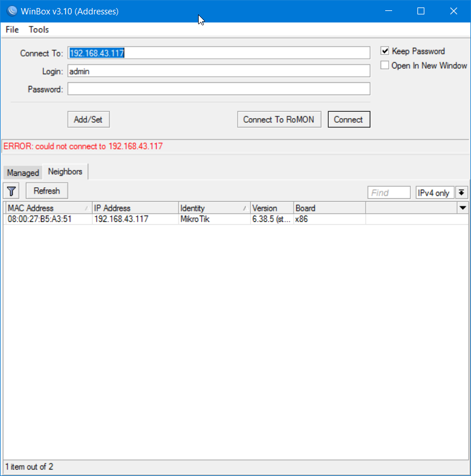Open the File menu
471x476 pixels.
[x=12, y=29]
